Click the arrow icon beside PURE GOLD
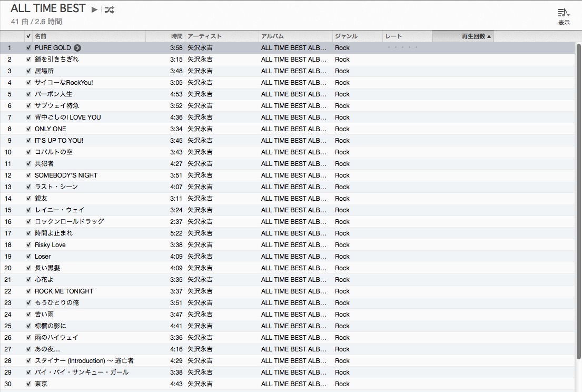The width and height of the screenshot is (582, 392). click(77, 48)
